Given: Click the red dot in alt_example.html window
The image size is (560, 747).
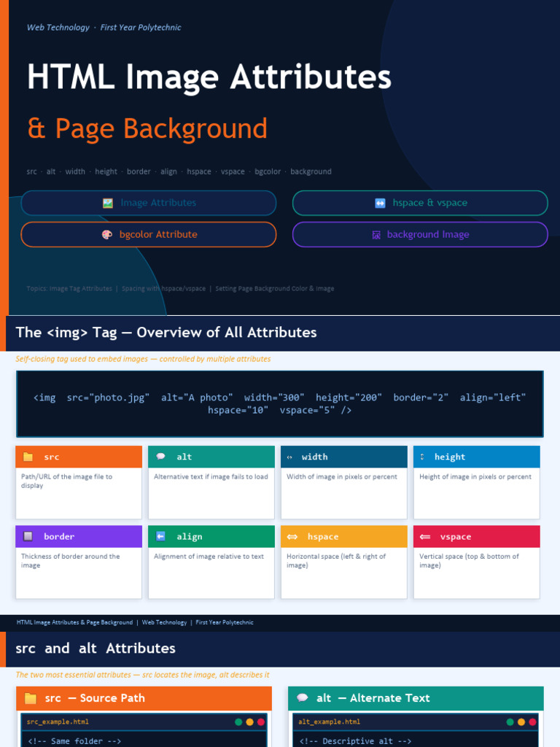Looking at the screenshot, I should pos(532,722).
